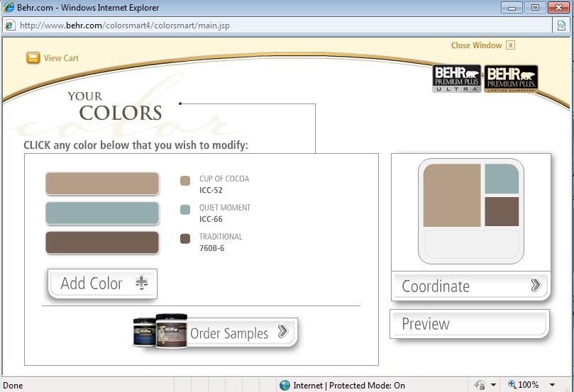The image size is (574, 392).
Task: Click the View Cart shopping cart icon
Action: [x=33, y=58]
